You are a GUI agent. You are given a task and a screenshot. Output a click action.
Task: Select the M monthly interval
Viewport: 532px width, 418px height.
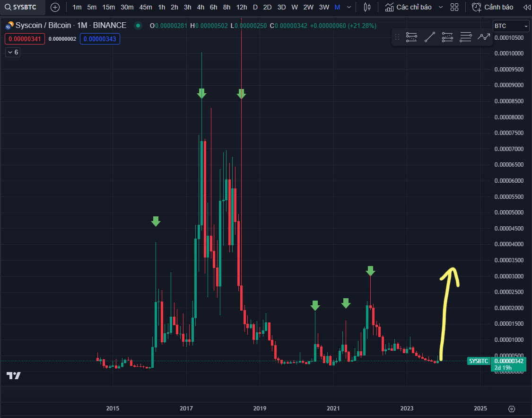[x=337, y=7]
